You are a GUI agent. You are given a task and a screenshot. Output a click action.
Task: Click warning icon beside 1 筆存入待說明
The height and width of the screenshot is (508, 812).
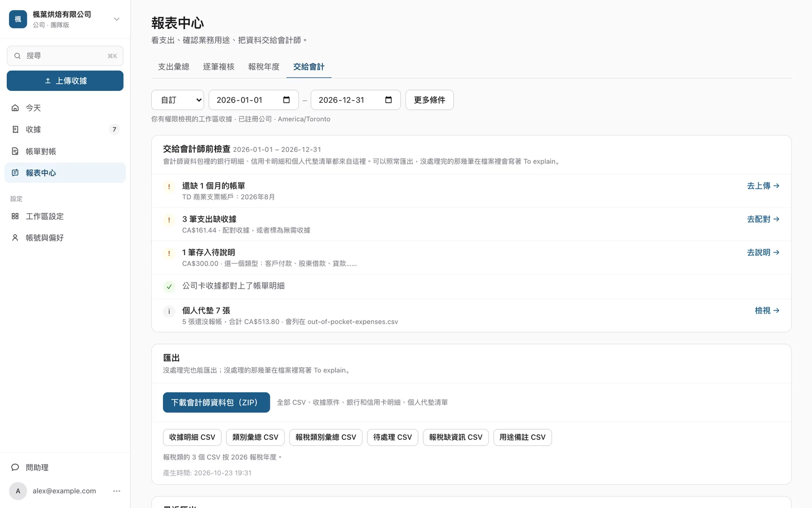(169, 253)
